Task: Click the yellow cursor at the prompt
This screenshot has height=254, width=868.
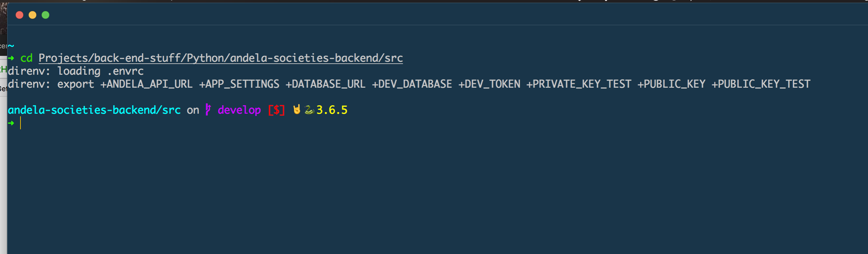Action: click(20, 123)
